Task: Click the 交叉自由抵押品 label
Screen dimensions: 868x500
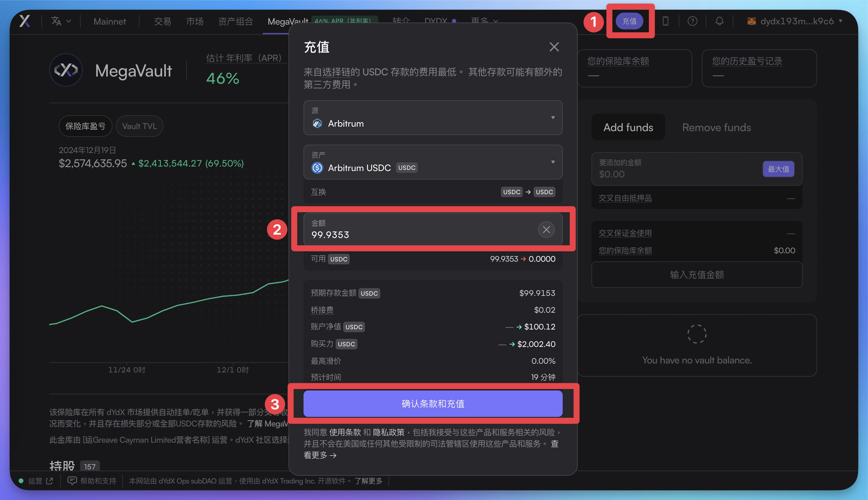Action: [625, 198]
